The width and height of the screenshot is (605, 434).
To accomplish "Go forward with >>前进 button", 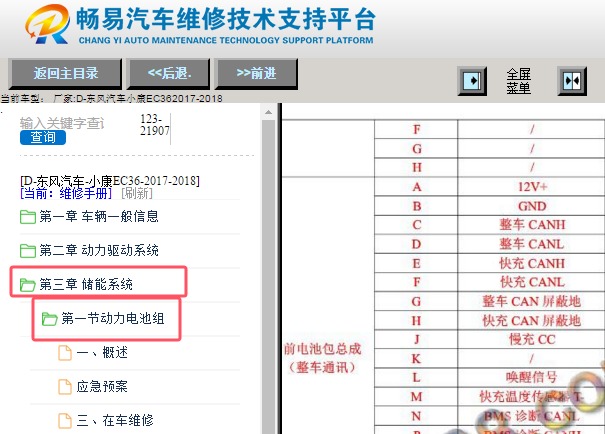I will (x=256, y=73).
